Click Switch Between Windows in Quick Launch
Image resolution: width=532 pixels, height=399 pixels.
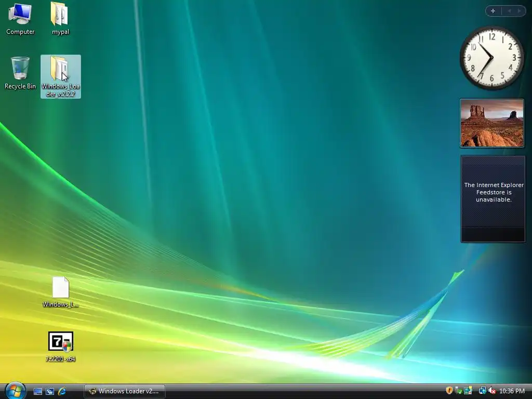pyautogui.click(x=50, y=391)
